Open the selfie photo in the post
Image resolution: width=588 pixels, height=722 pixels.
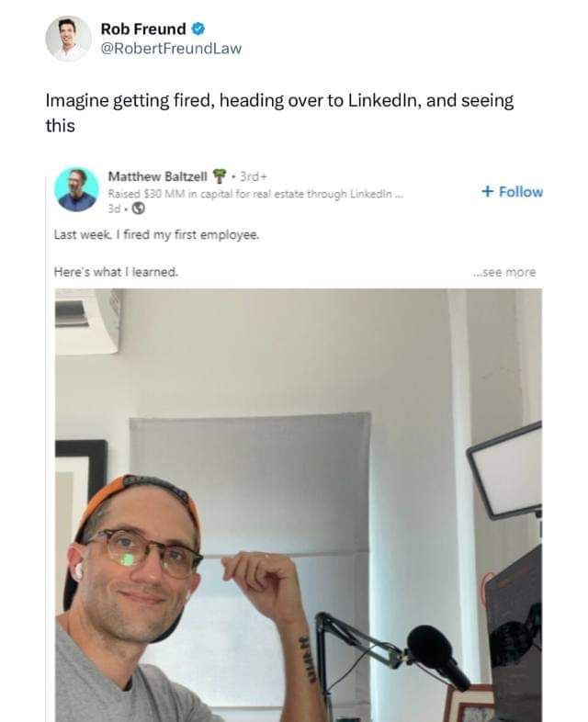(x=299, y=505)
